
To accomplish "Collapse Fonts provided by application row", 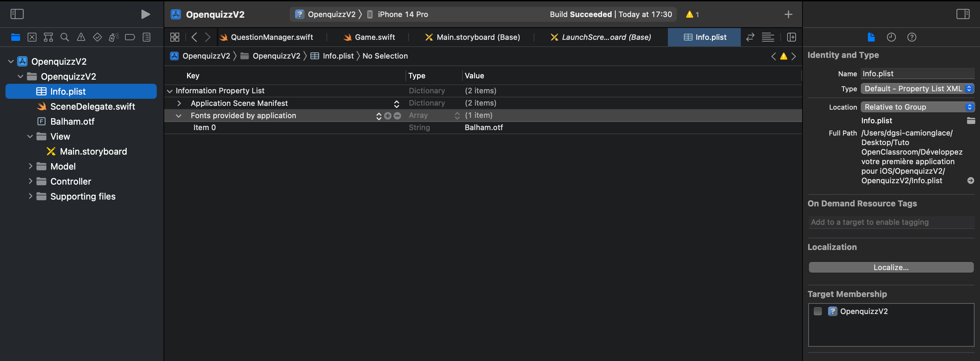I will [x=179, y=116].
